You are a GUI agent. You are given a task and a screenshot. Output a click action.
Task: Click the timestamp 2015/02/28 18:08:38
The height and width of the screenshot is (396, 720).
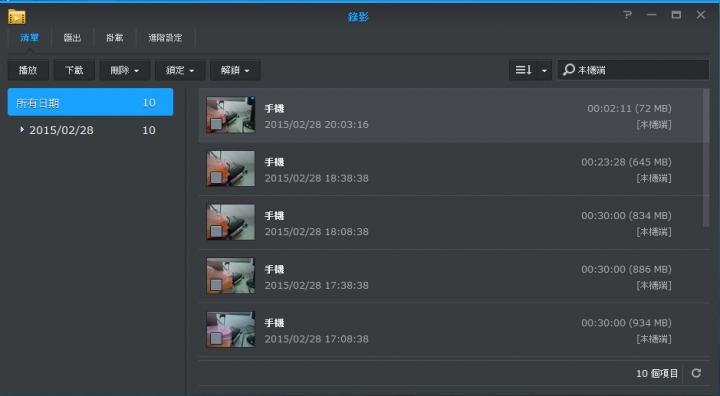pos(316,232)
